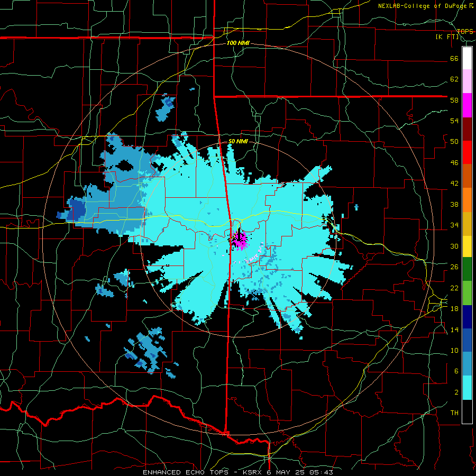
Task: Click the legend value '54'
Action: tap(454, 121)
